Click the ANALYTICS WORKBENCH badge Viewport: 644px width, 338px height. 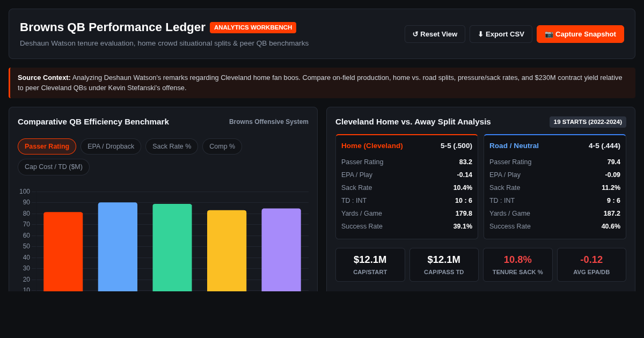pos(253,27)
